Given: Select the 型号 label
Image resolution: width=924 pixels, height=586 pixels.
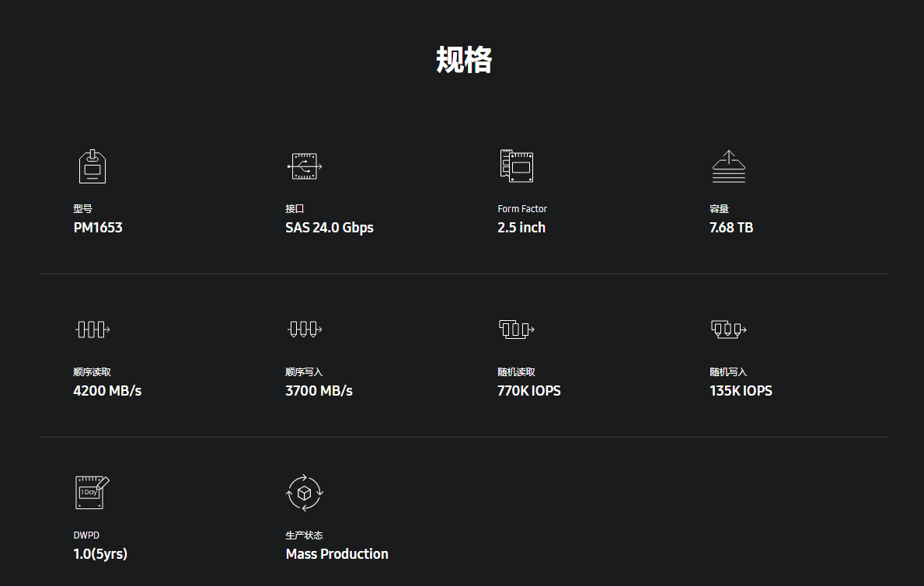Looking at the screenshot, I should [82, 209].
